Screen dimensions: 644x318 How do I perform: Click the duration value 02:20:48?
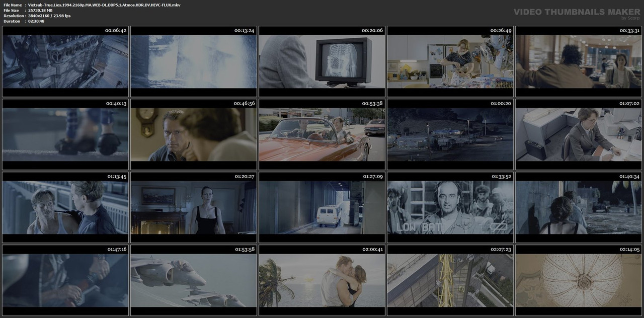click(x=36, y=21)
